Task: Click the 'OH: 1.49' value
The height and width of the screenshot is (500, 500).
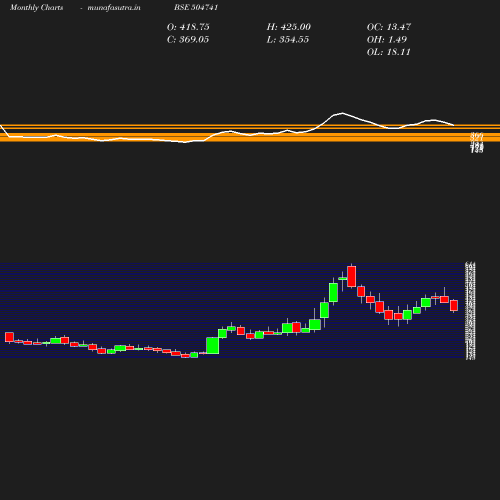Action: [387, 40]
